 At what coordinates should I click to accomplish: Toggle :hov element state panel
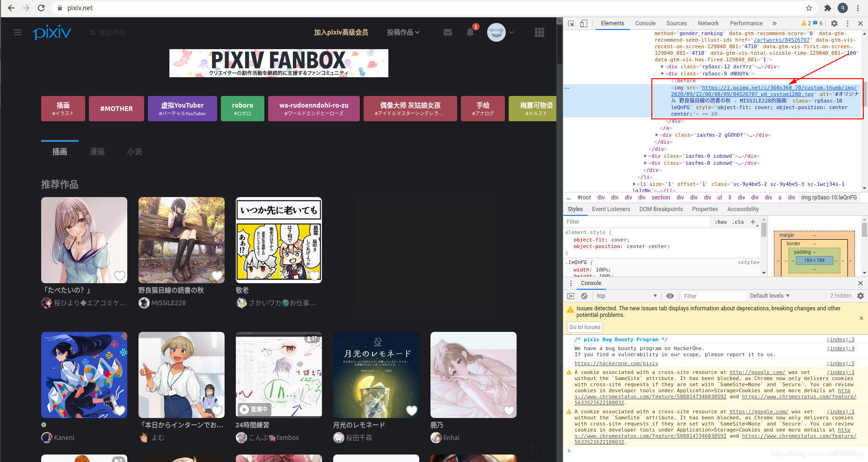(721, 222)
